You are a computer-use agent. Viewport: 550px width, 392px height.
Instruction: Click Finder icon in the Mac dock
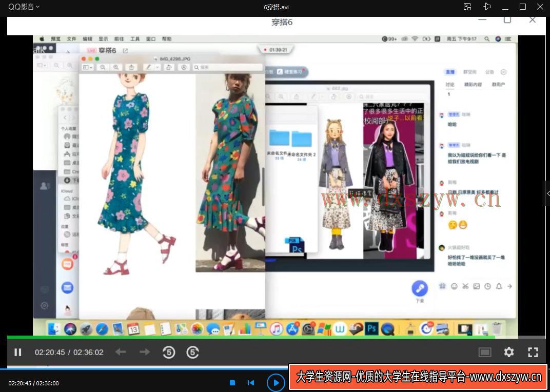54,329
